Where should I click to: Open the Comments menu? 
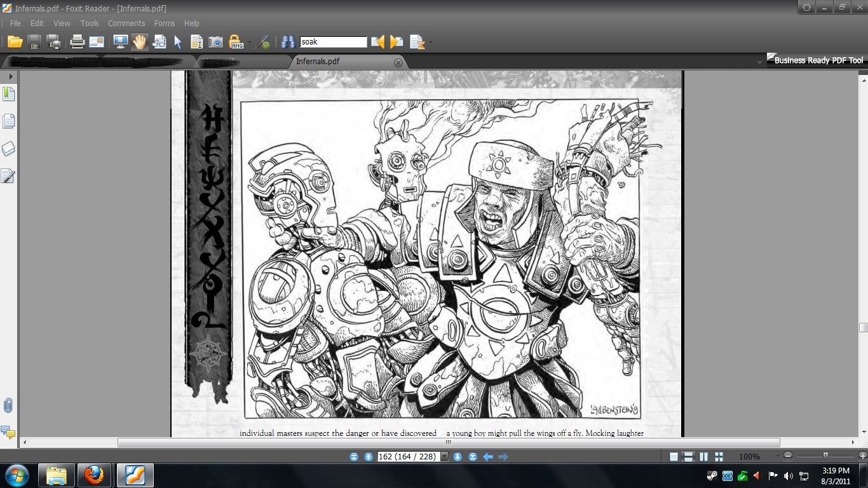point(126,24)
